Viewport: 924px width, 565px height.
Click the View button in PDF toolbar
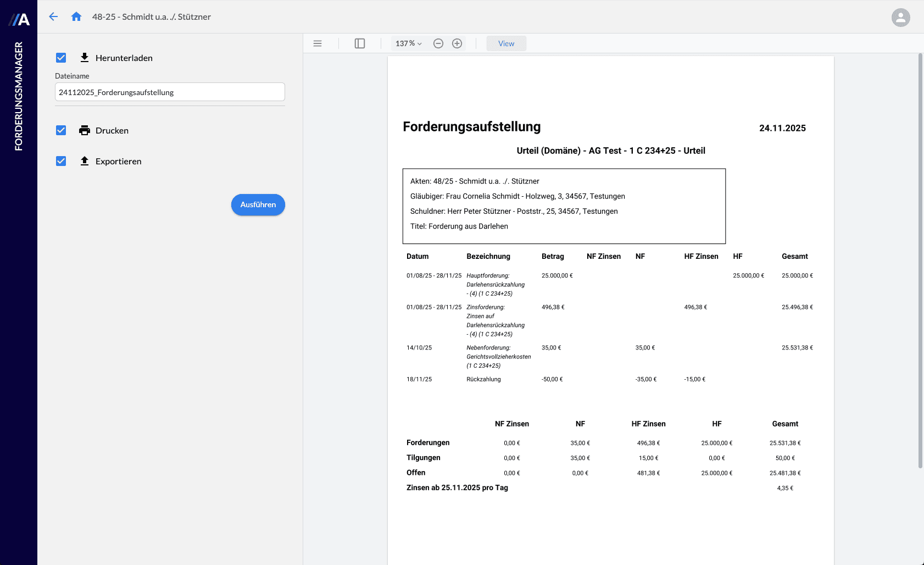coord(506,43)
